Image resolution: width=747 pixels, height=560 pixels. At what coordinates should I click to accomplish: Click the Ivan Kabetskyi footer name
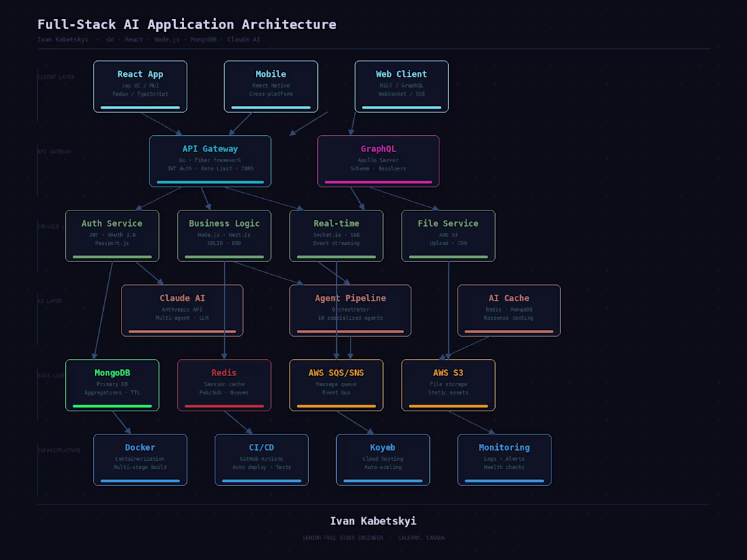[x=373, y=521]
